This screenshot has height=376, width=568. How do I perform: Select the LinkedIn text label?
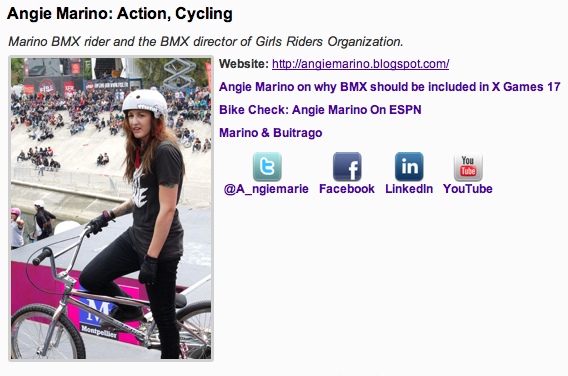pos(409,189)
